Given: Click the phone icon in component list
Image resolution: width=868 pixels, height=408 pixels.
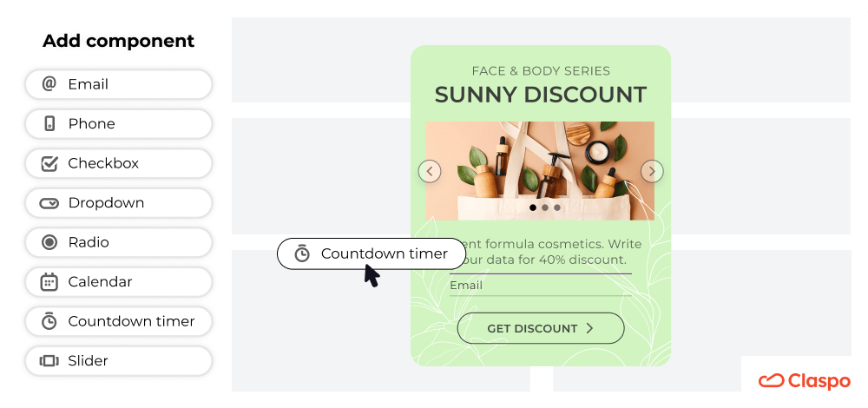Looking at the screenshot, I should click(x=49, y=123).
